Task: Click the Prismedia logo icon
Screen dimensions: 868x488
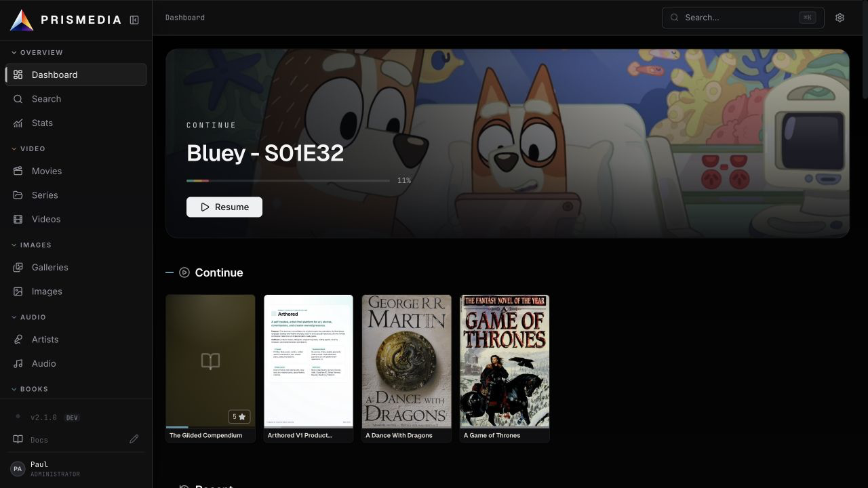Action: (22, 20)
